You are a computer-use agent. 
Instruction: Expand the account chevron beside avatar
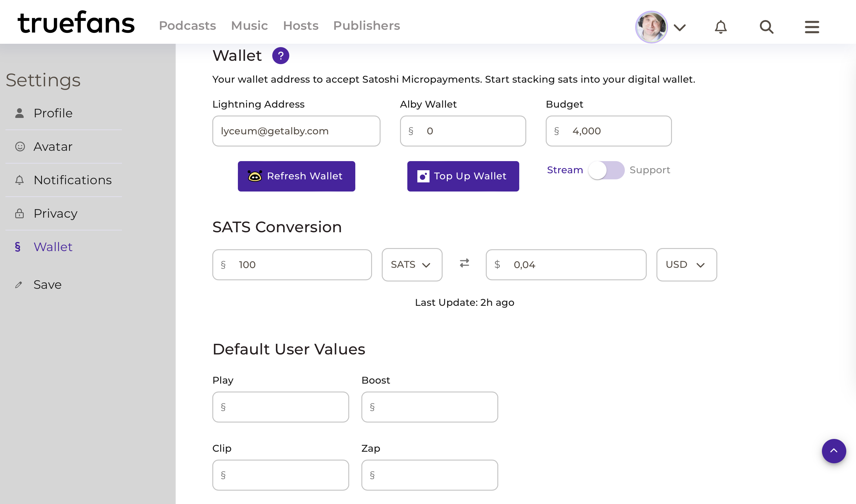[x=680, y=27]
